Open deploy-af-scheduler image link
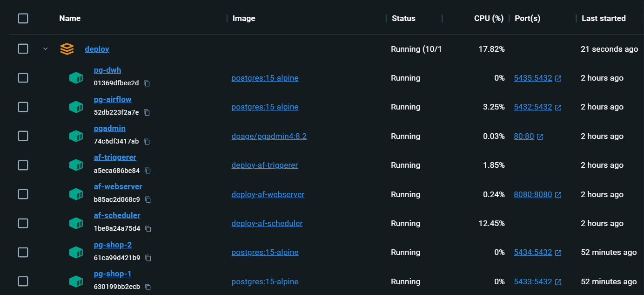 (x=267, y=224)
